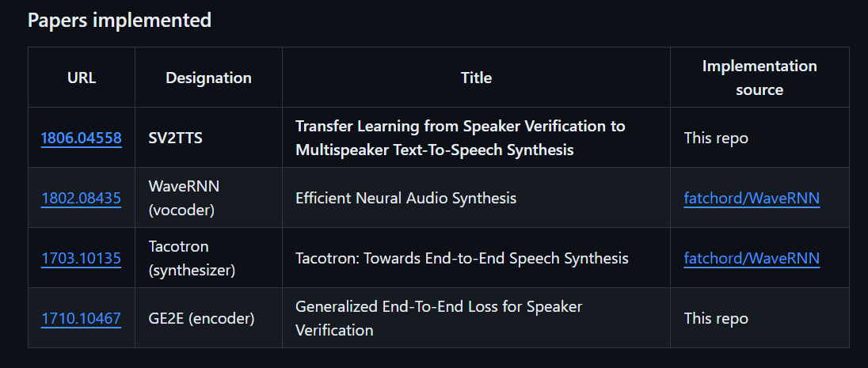Screen dimensions: 868x368
Task: Open fatchord/WaveRNN link in the vocoder row
Action: [752, 198]
